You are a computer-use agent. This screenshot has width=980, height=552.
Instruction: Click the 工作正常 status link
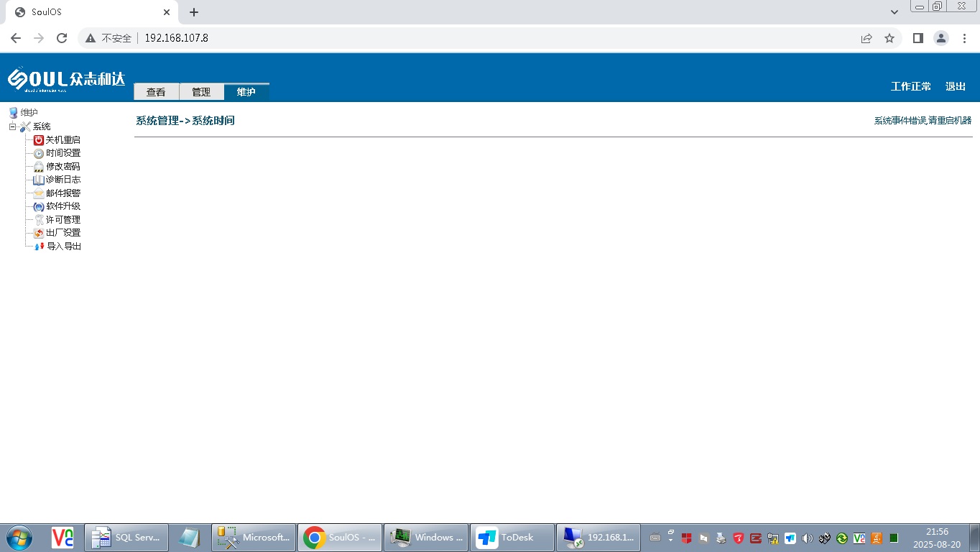911,86
